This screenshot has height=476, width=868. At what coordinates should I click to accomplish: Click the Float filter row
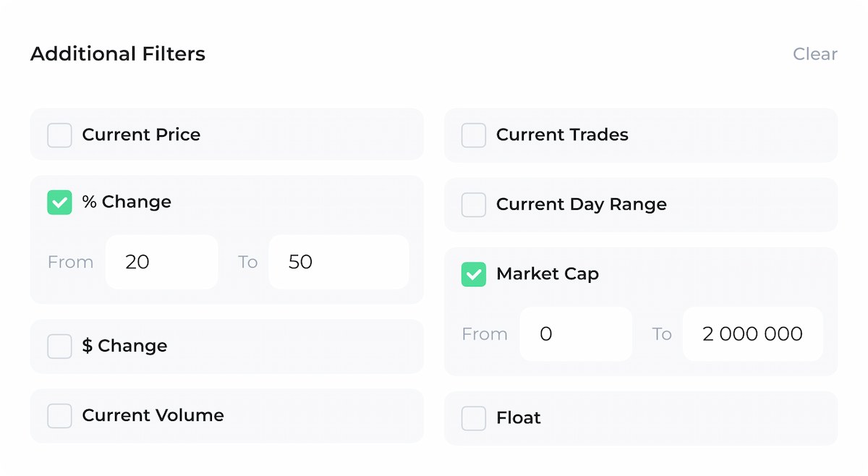[x=641, y=417]
